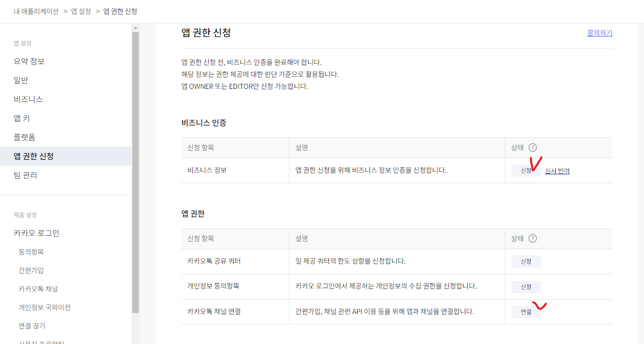Screen dimensions: 644x344
Task: Click the 비즈니스 정보 cell
Action: [x=235, y=171]
